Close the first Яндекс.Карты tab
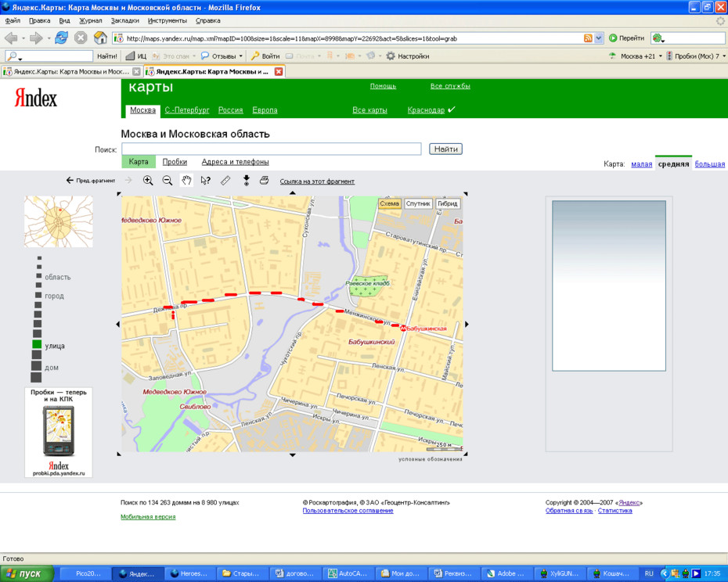The image size is (728, 582). 136,71
